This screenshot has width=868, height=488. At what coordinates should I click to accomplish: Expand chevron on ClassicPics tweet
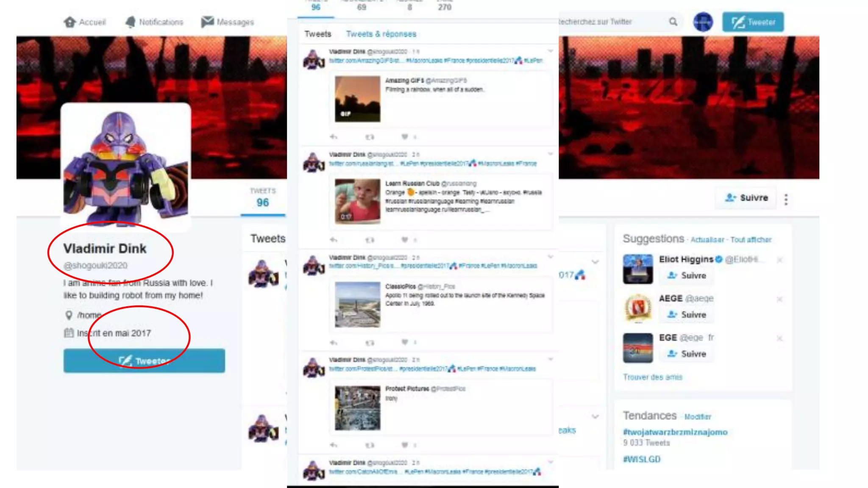(x=551, y=257)
